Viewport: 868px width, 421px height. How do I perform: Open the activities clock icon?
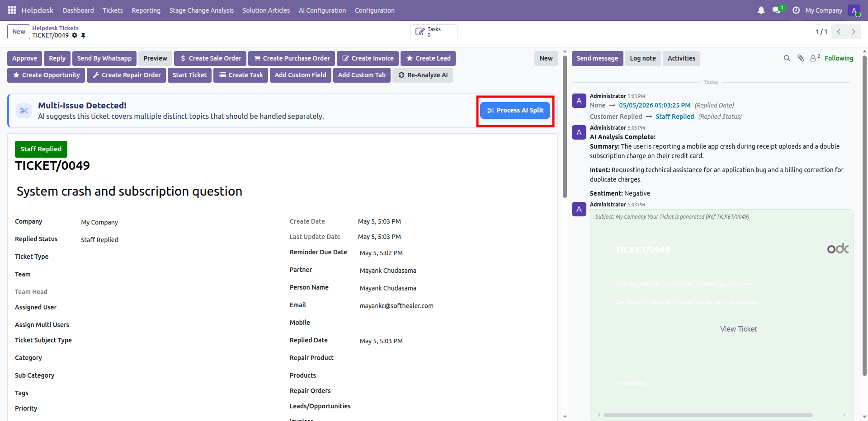tap(796, 10)
